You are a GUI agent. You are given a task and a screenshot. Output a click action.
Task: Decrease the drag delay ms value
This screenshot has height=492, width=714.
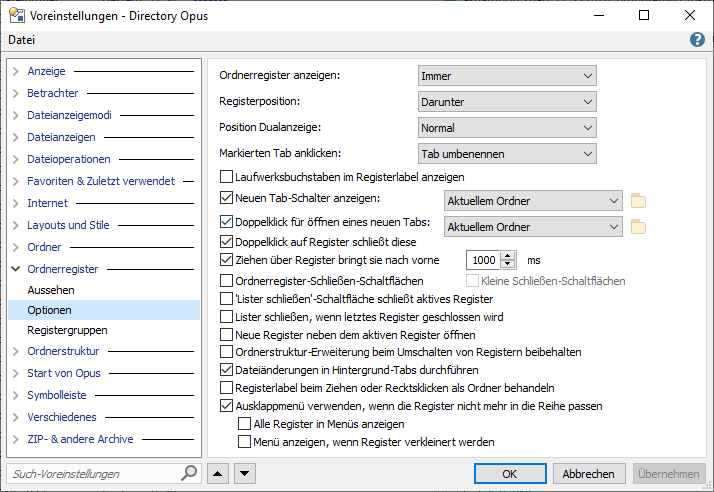(507, 264)
